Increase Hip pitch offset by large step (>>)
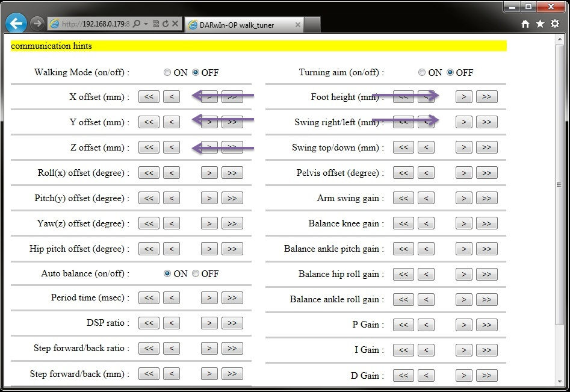 click(x=232, y=249)
